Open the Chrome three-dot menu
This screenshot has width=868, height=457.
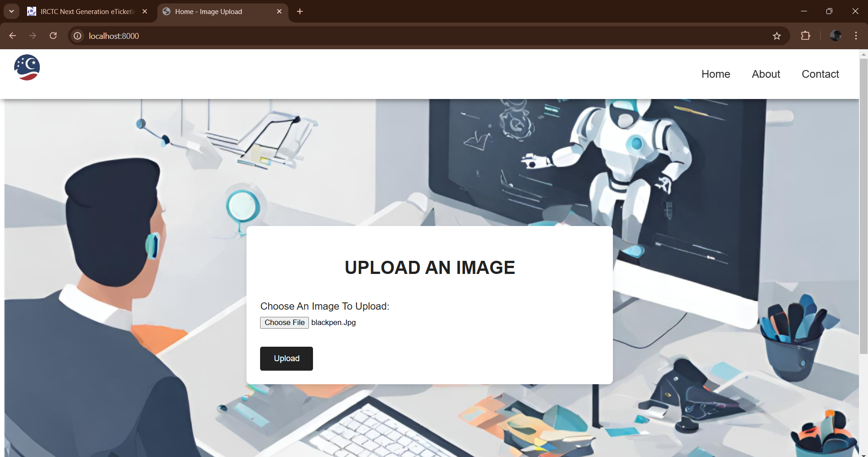click(856, 36)
